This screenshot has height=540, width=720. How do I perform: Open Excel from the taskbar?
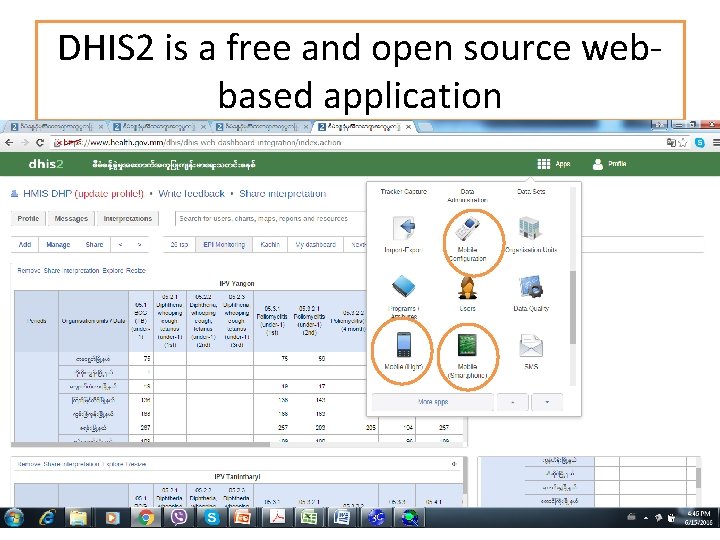[x=309, y=518]
